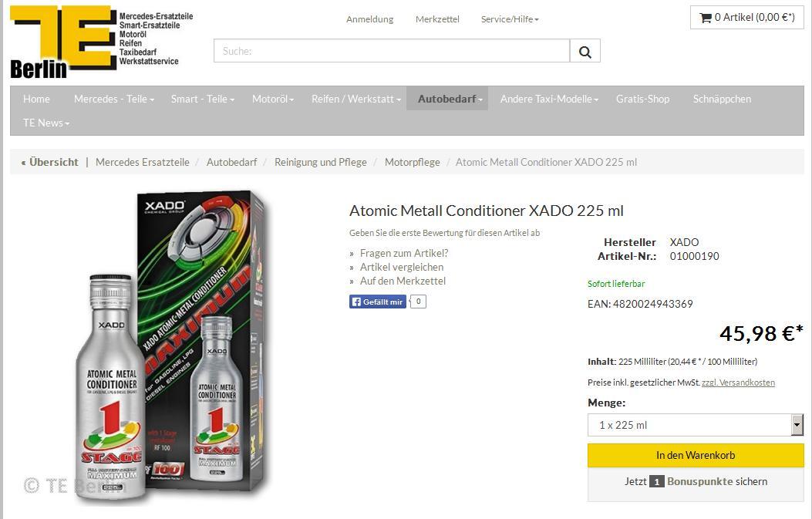Enlarge the XADO product image
The height and width of the screenshot is (519, 812).
tap(171, 346)
